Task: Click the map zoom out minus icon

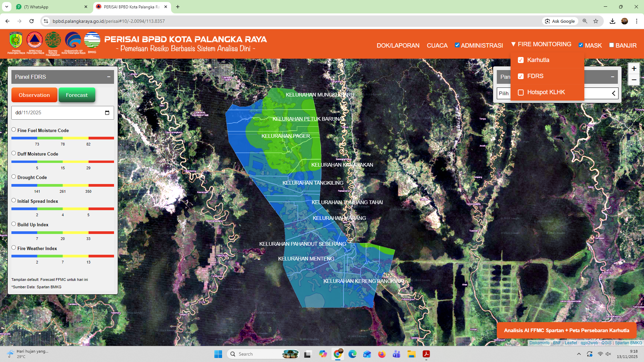Action: click(x=634, y=80)
